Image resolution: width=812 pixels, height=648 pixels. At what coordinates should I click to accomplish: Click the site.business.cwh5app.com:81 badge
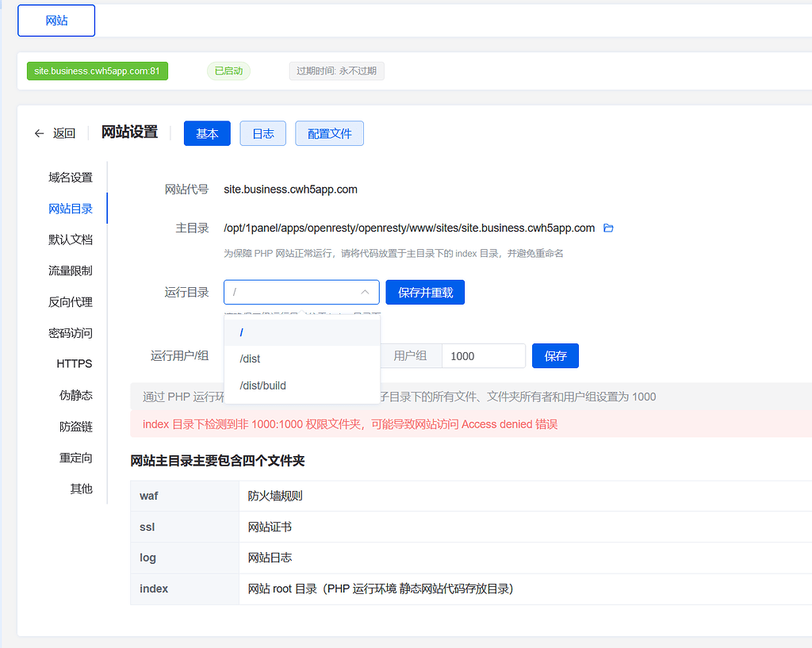(97, 71)
